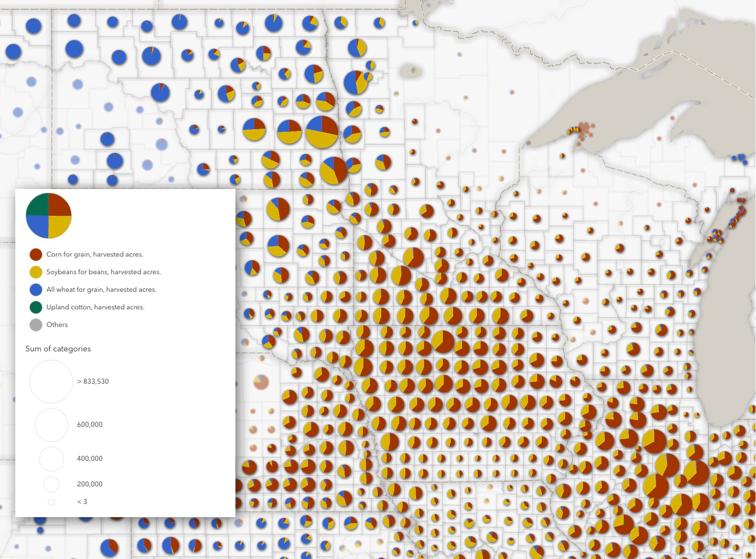
Task: Select the red Corn for grain legend swatch
Action: pyautogui.click(x=36, y=254)
